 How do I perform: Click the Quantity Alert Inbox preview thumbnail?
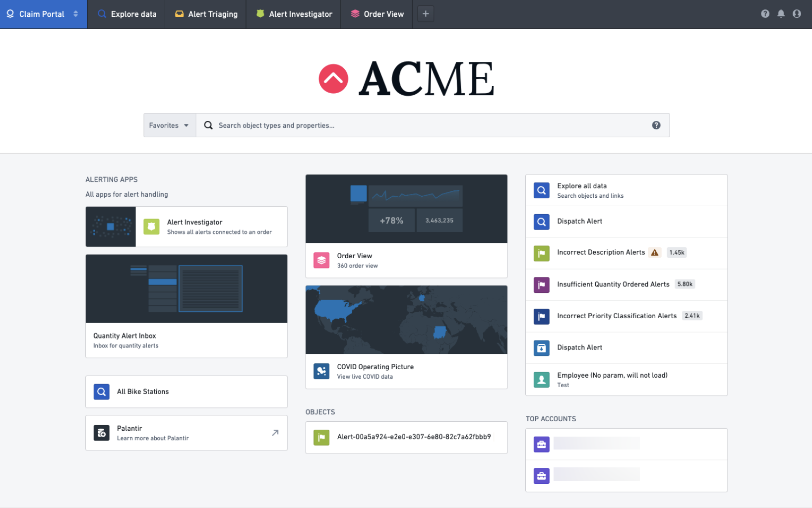187,289
